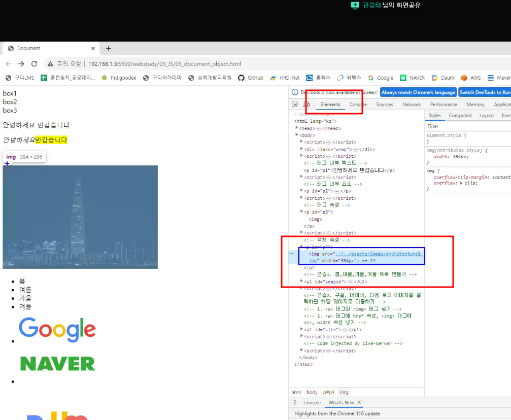Click the element.style rule block
The image size is (511, 420).
[468, 138]
